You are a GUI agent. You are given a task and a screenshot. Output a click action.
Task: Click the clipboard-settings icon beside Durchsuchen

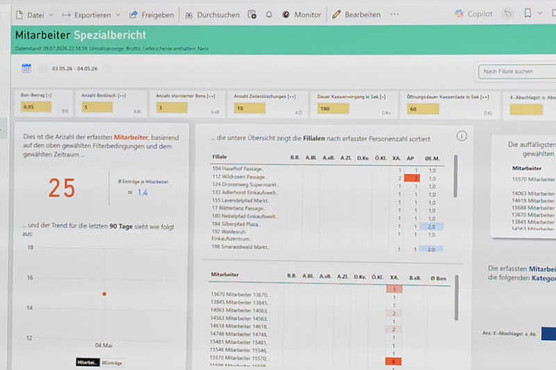point(252,15)
